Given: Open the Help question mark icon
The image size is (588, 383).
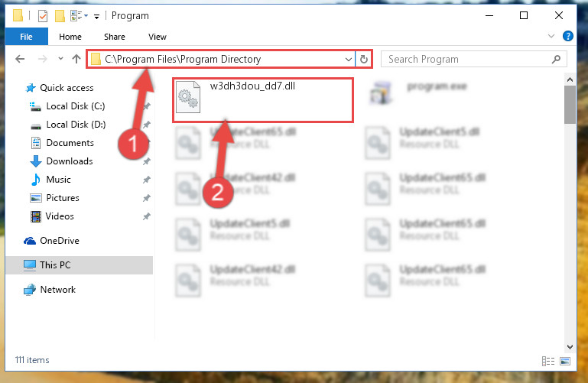Looking at the screenshot, I should [568, 37].
